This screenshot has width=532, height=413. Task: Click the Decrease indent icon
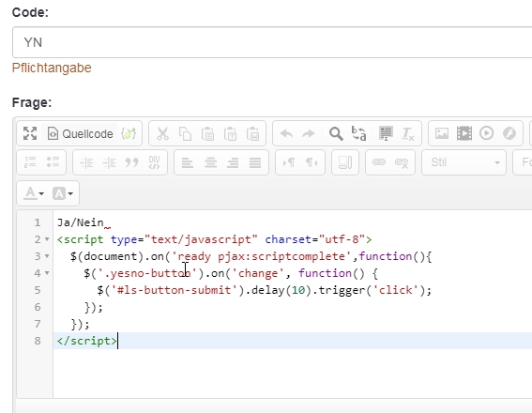point(86,162)
